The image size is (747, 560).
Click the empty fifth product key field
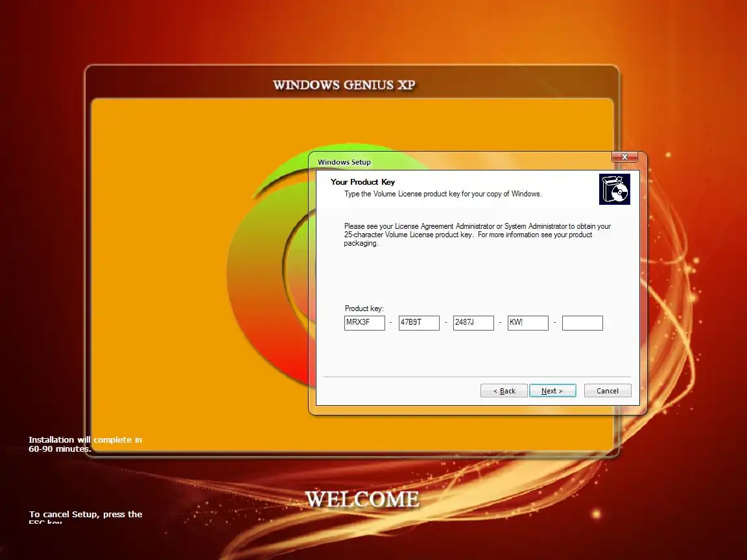[582, 323]
